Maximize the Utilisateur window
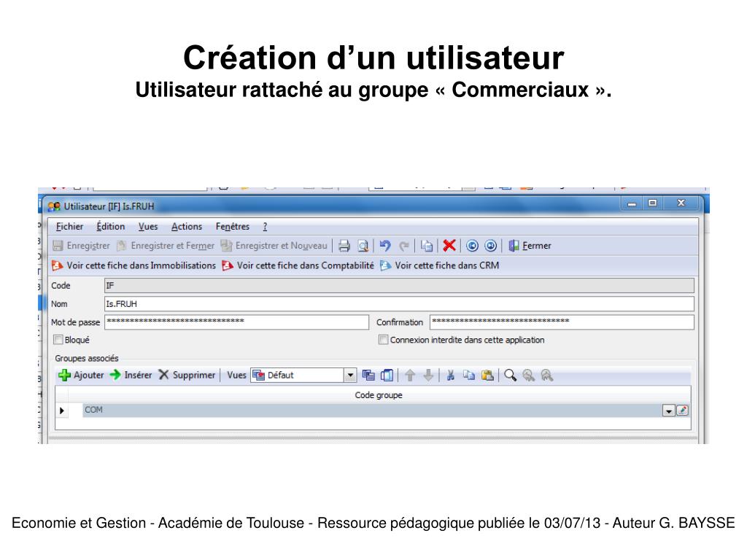 [x=653, y=203]
